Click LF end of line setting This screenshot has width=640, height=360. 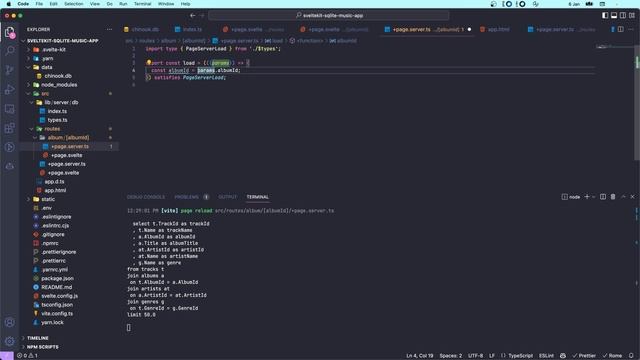pyautogui.click(x=492, y=356)
